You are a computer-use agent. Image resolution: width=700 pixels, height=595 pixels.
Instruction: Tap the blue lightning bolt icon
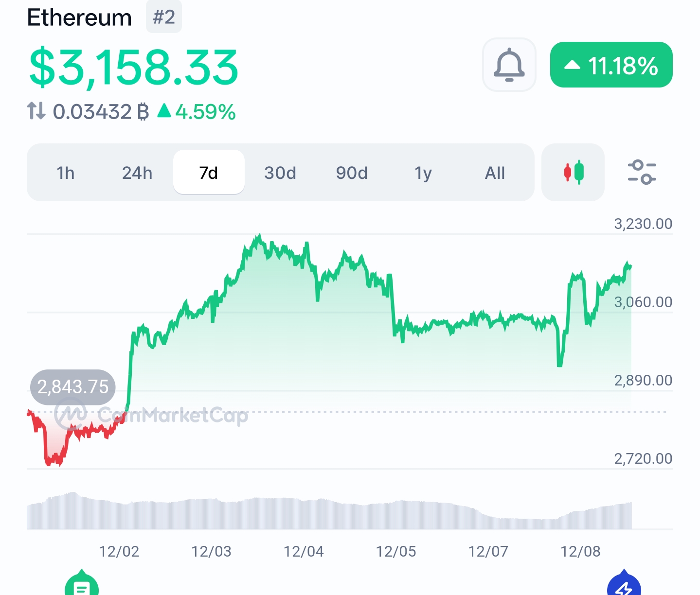[624, 586]
